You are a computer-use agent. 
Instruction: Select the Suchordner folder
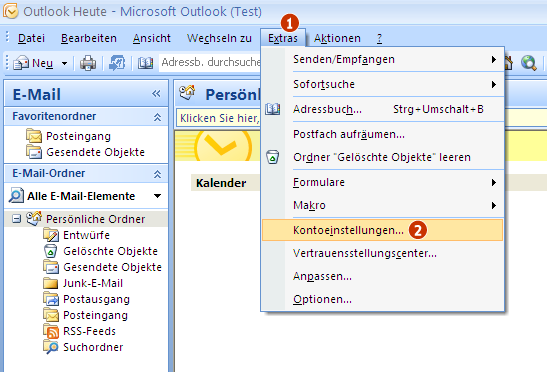point(93,347)
